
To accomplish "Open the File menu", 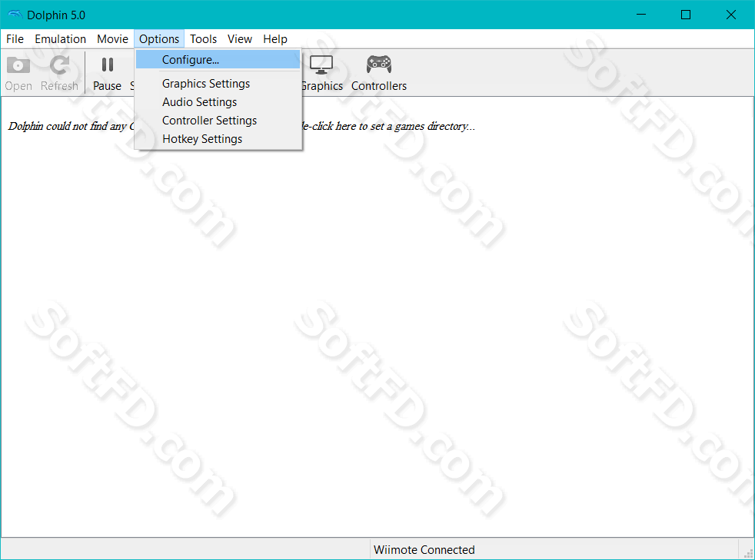I will [x=15, y=39].
